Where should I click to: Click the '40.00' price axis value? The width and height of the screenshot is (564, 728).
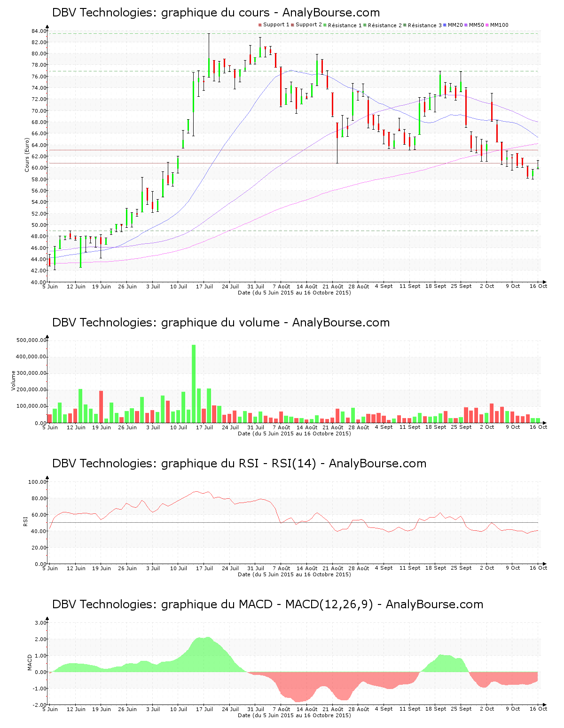click(39, 282)
